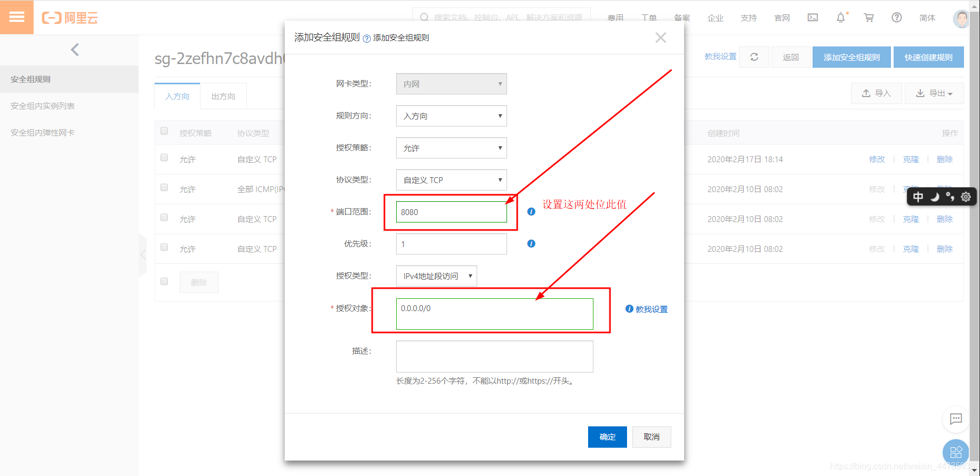Viewport: 980px width, 476px height.
Task: Click help icon beside dialog title
Action: click(x=367, y=38)
